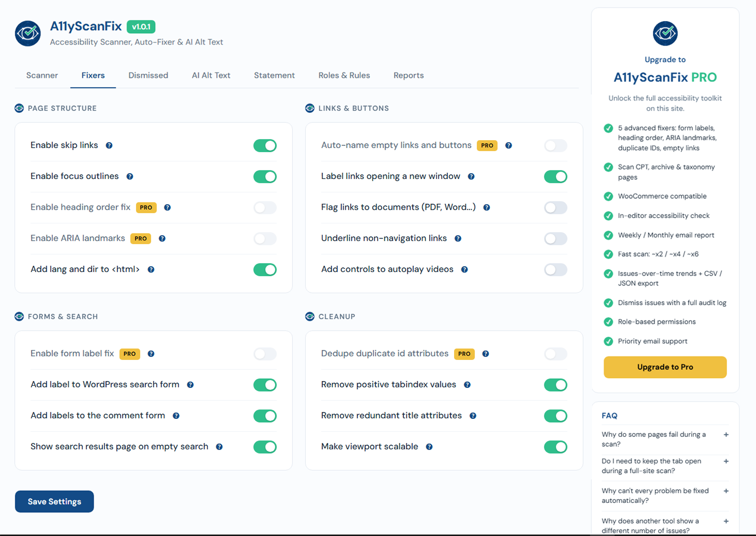Click the eye logo in the Upgrade to PRO panel

(x=665, y=33)
